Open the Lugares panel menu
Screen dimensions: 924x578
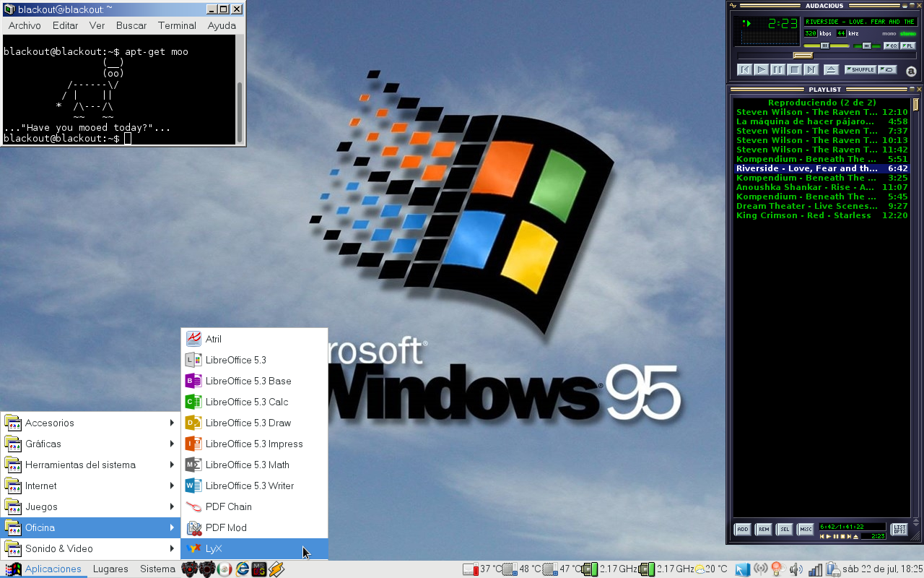(110, 569)
